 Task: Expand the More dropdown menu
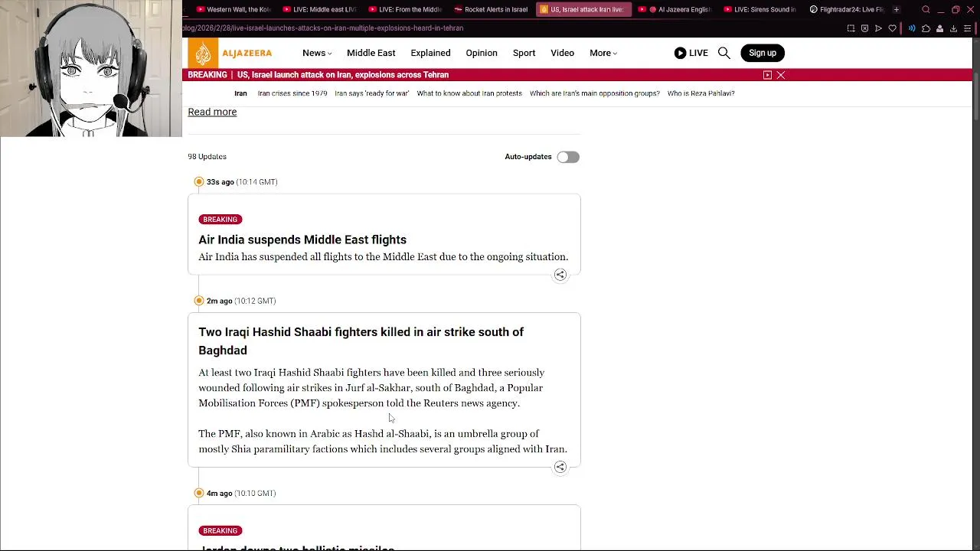(603, 53)
